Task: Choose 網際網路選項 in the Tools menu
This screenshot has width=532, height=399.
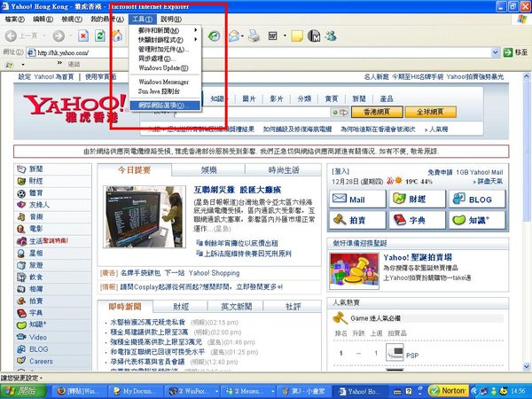Action: pos(165,106)
